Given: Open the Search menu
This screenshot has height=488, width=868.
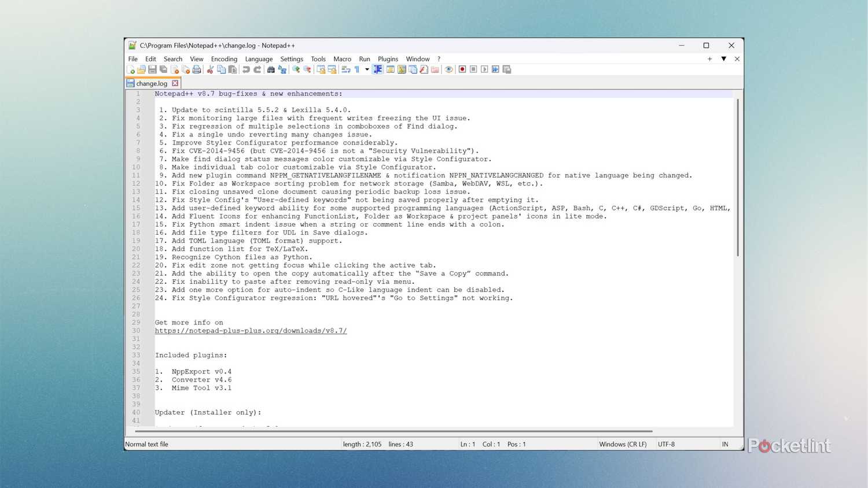Looking at the screenshot, I should (173, 59).
